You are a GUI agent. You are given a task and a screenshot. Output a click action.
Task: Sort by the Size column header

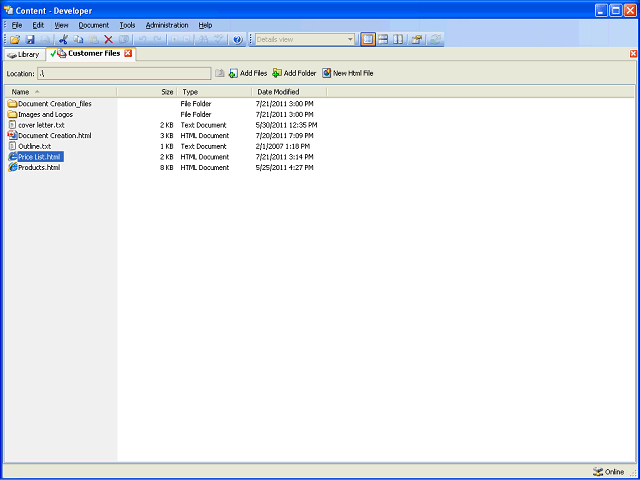(147, 92)
